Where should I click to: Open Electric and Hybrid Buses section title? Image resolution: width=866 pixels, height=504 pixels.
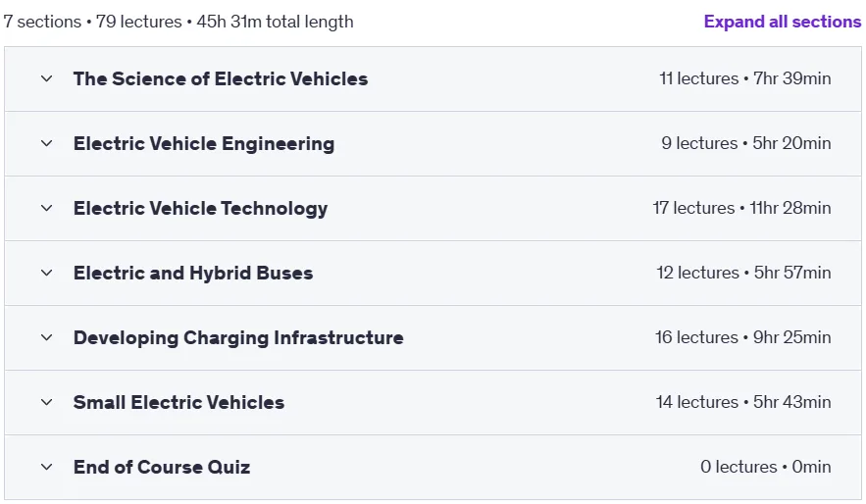tap(193, 273)
